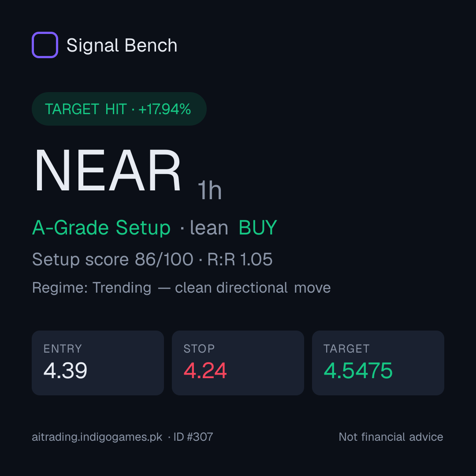The width and height of the screenshot is (476, 476).
Task: Click the R:R 1.05 value
Action: click(x=240, y=259)
